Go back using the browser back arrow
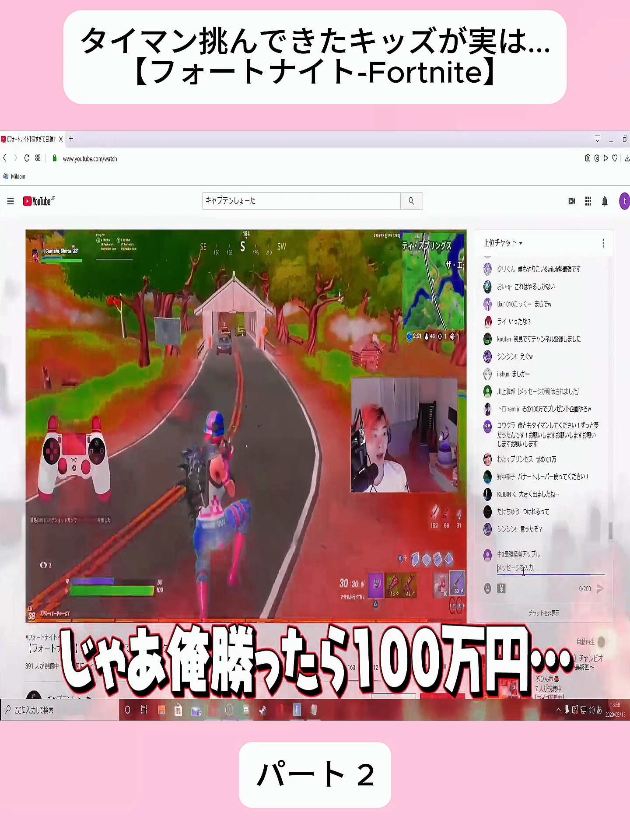Viewport: 630px width, 840px height. pos(5,158)
